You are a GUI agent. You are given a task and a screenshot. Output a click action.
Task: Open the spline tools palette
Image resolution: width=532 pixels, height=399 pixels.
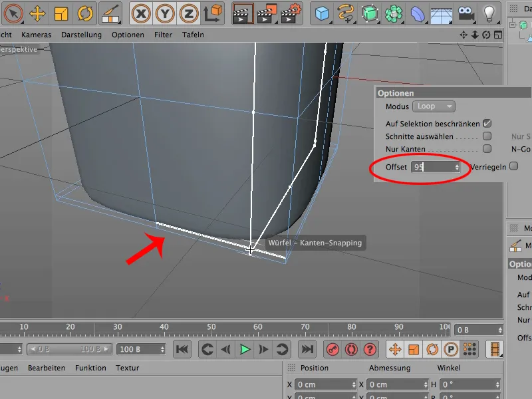click(346, 13)
